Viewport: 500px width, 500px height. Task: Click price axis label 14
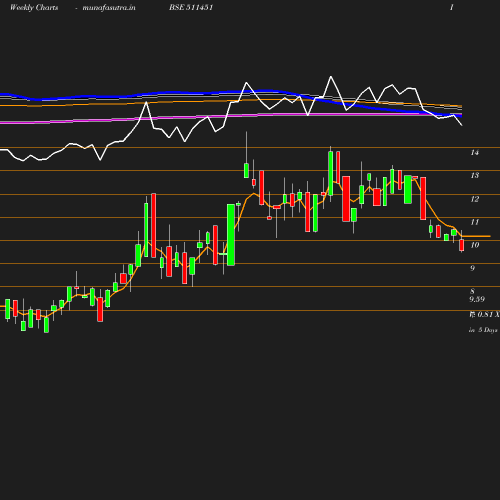click(475, 153)
